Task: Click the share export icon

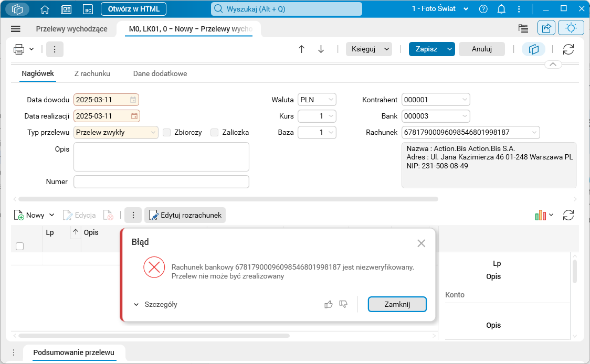Action: tap(546, 28)
